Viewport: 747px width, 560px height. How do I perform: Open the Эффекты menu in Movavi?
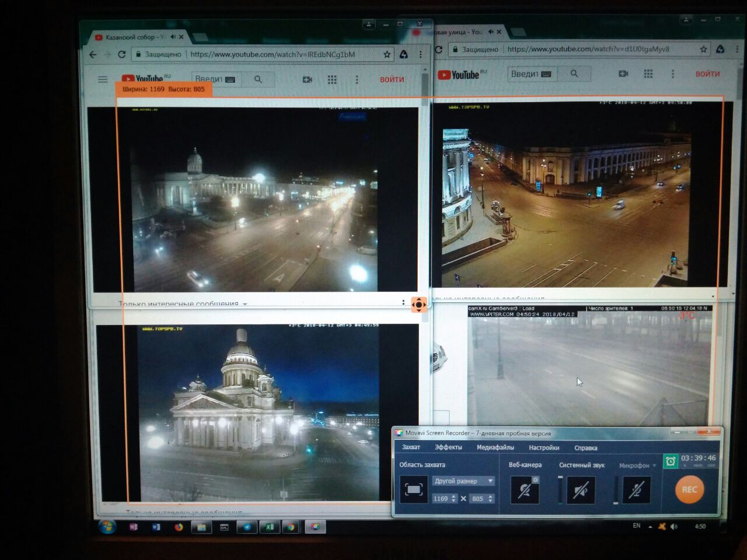tap(448, 447)
